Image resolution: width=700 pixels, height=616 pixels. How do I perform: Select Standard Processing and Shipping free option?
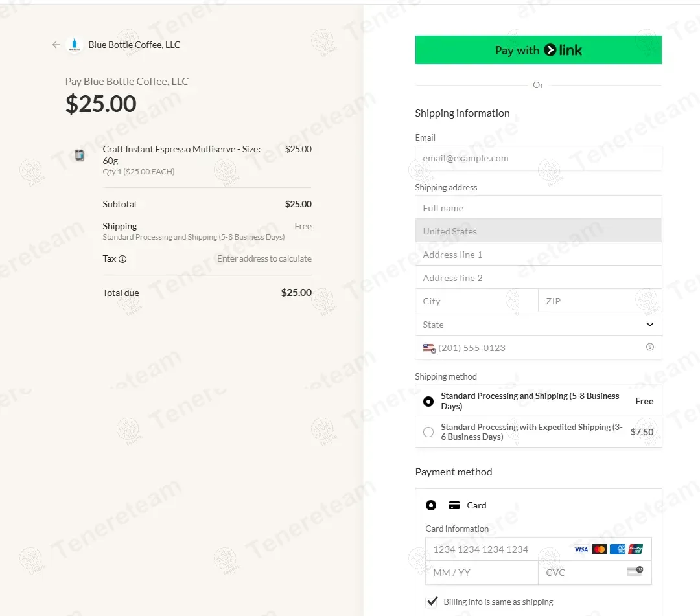pos(428,402)
